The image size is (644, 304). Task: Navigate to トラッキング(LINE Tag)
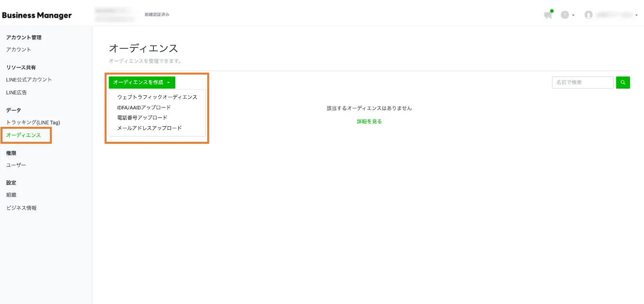[x=33, y=122]
